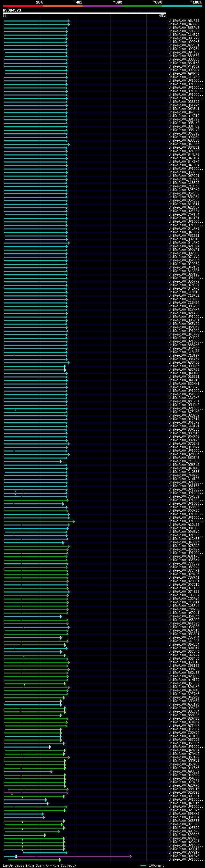Select hit label UniRef100_Q3SZG2
Screen dimensions: 205x868
[x=184, y=102]
